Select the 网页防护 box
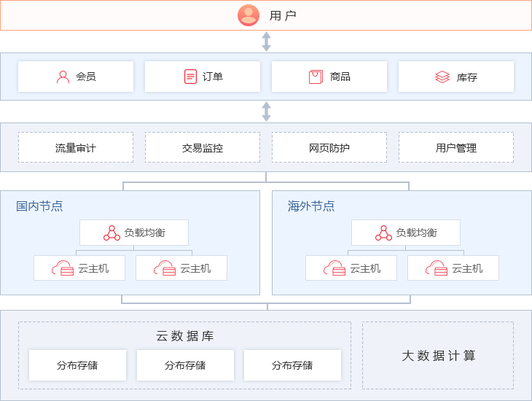 pos(329,147)
